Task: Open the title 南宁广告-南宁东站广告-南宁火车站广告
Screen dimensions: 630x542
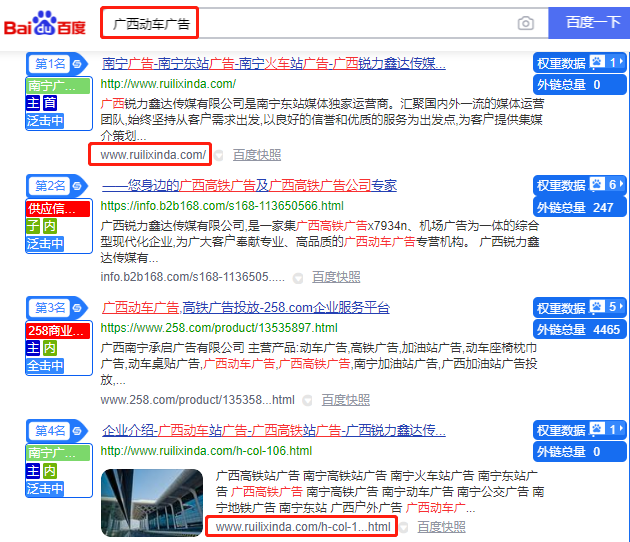Action: [274, 63]
